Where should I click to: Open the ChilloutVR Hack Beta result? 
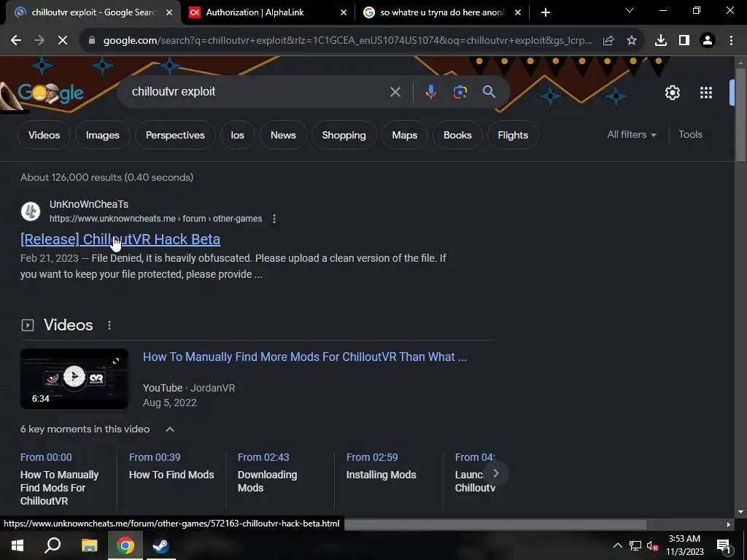(120, 239)
